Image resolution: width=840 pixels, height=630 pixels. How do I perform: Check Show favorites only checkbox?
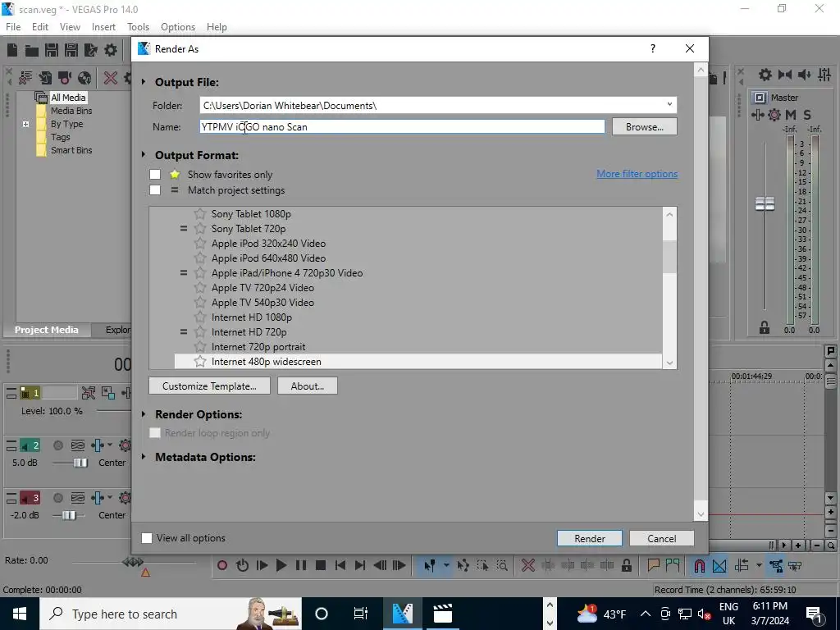coord(155,174)
